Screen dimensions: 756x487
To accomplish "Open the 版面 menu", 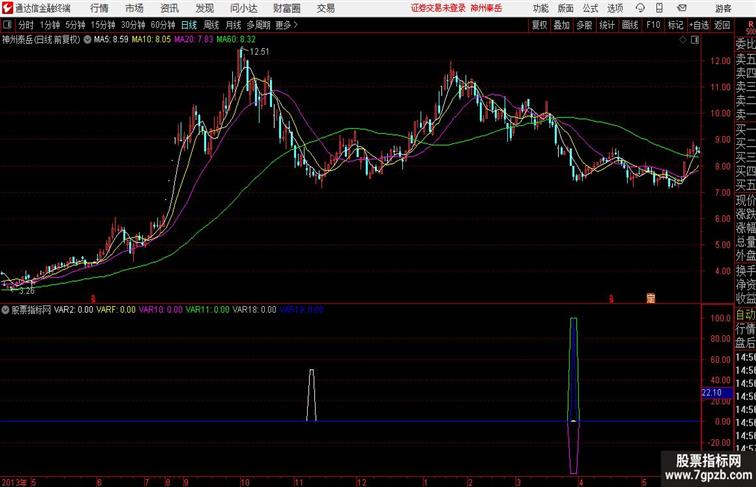I will click(x=566, y=8).
